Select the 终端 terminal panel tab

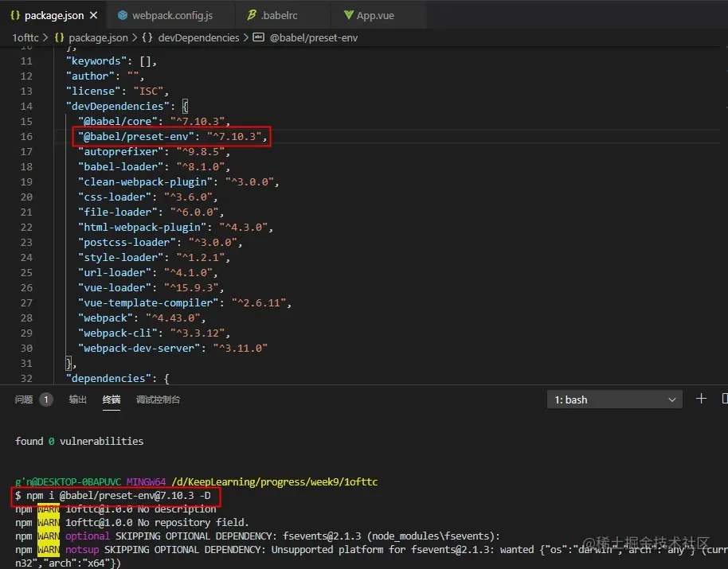(x=112, y=399)
